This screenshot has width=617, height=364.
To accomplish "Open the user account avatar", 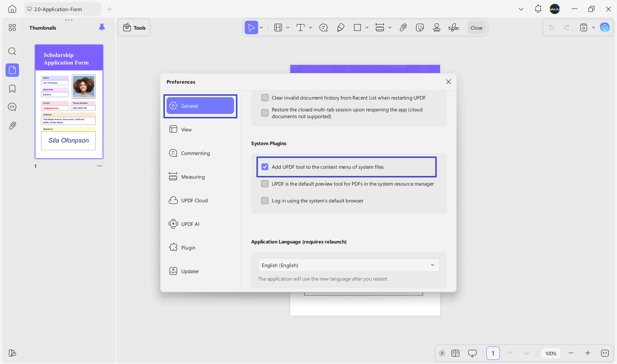I will click(555, 9).
